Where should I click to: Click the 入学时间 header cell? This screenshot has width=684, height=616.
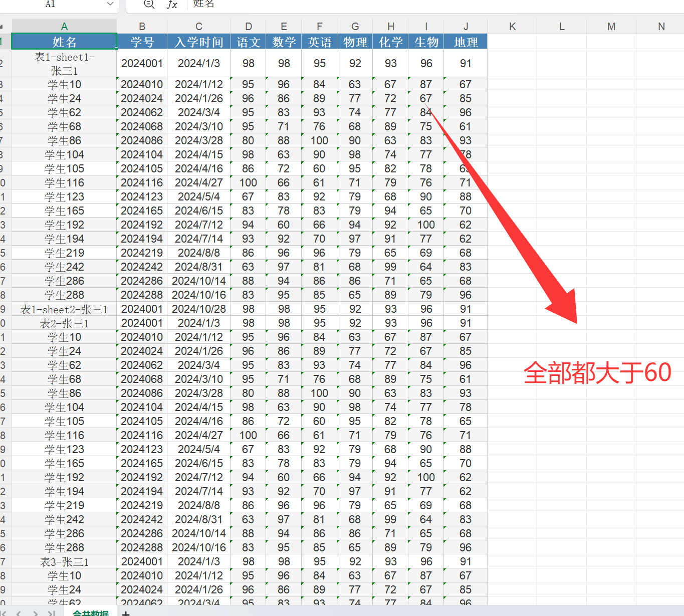coord(199,42)
